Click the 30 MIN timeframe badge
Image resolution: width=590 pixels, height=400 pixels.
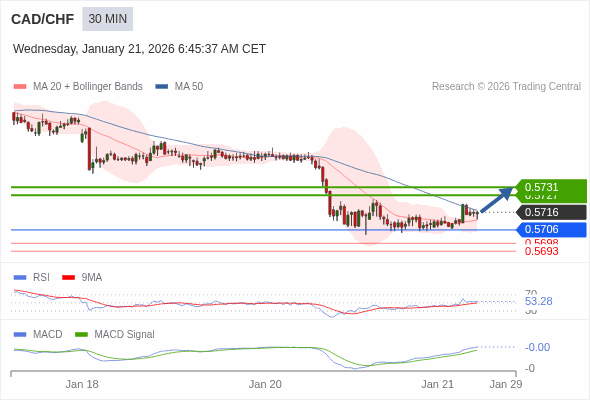[x=108, y=19]
